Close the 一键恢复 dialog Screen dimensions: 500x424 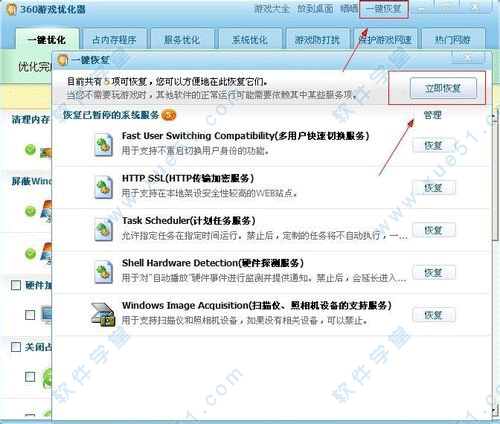pyautogui.click(x=468, y=57)
